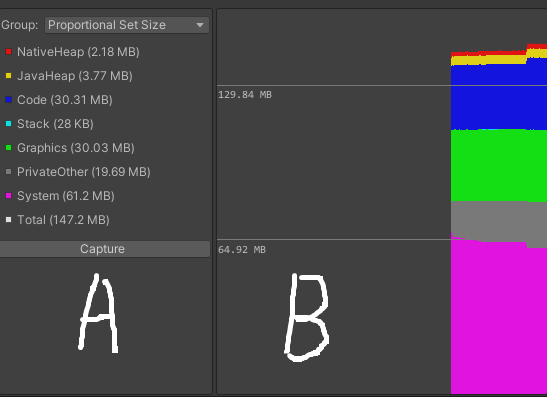Click the dropdown arrow beside Proportional Set Size
The image size is (547, 397).
200,25
